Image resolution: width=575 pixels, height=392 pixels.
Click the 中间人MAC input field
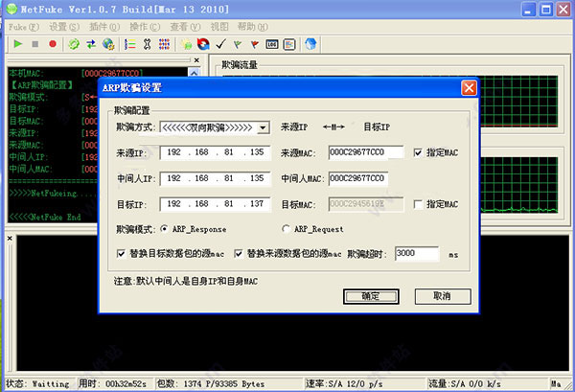358,178
